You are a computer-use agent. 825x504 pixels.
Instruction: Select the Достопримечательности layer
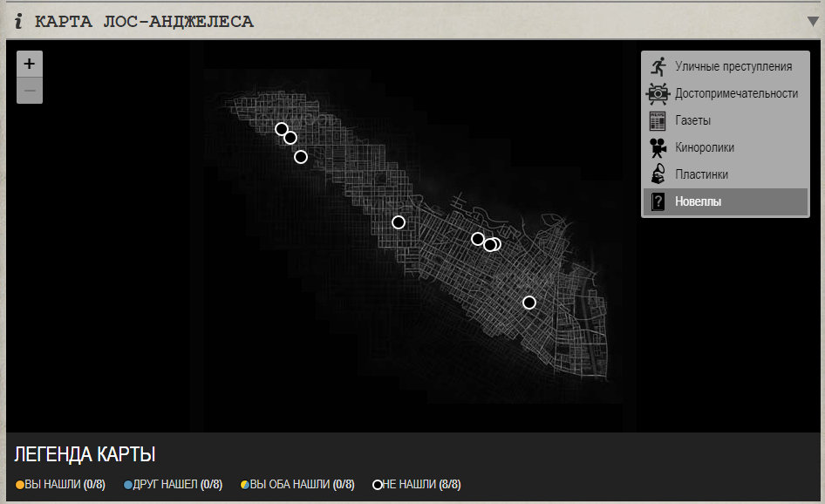coord(736,93)
